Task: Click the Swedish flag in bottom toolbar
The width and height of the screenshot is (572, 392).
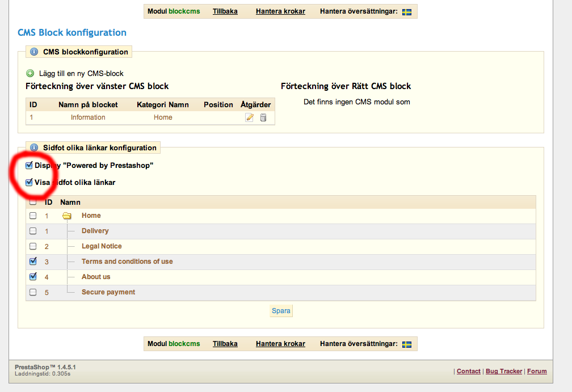Action: tap(407, 344)
